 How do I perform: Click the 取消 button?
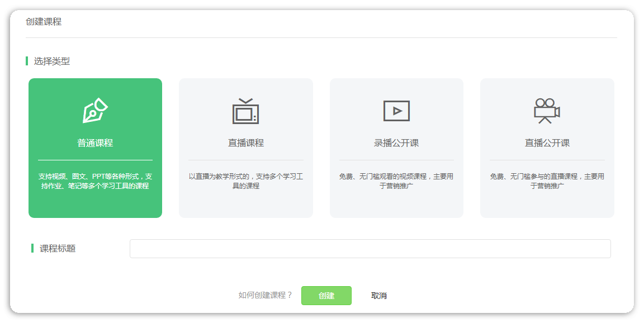click(379, 296)
